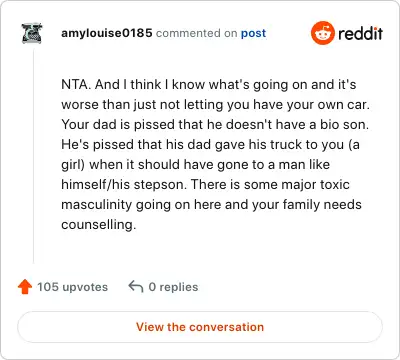Click "himself/his stepson" in the comment text
This screenshot has height=360, width=400.
[124, 184]
